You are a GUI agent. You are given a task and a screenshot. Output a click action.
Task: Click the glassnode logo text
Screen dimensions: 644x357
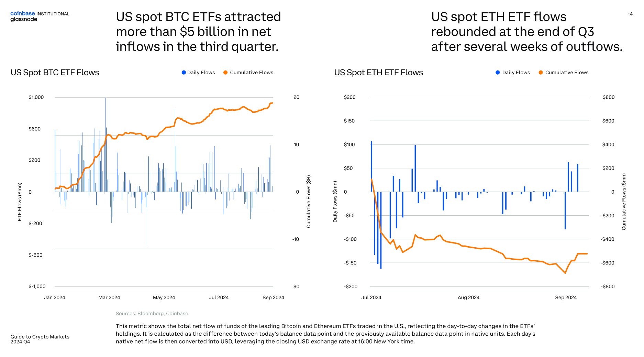click(24, 19)
